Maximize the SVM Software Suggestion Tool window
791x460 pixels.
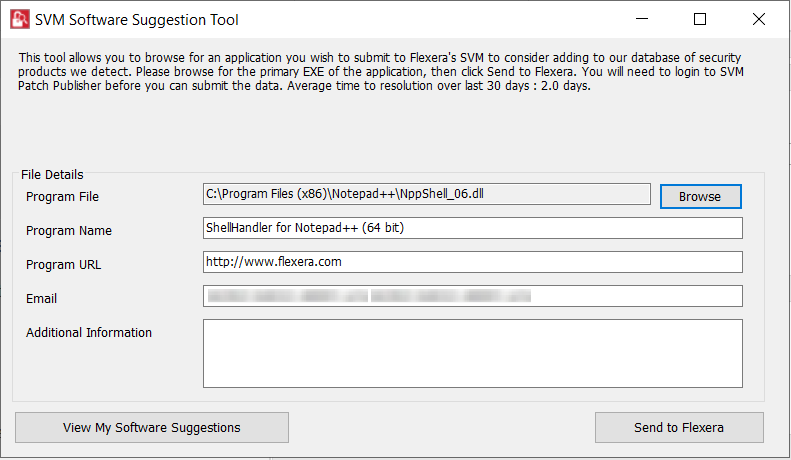tap(700, 19)
